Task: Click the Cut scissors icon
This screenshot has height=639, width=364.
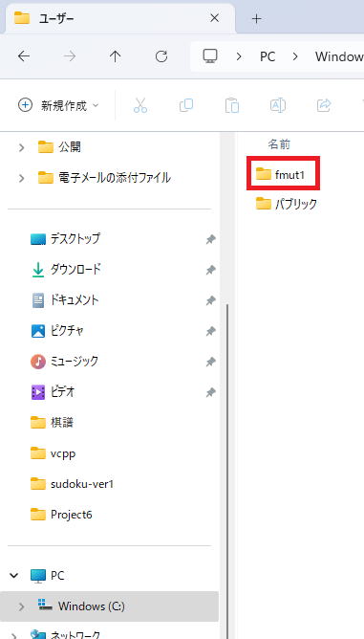Action: [140, 105]
